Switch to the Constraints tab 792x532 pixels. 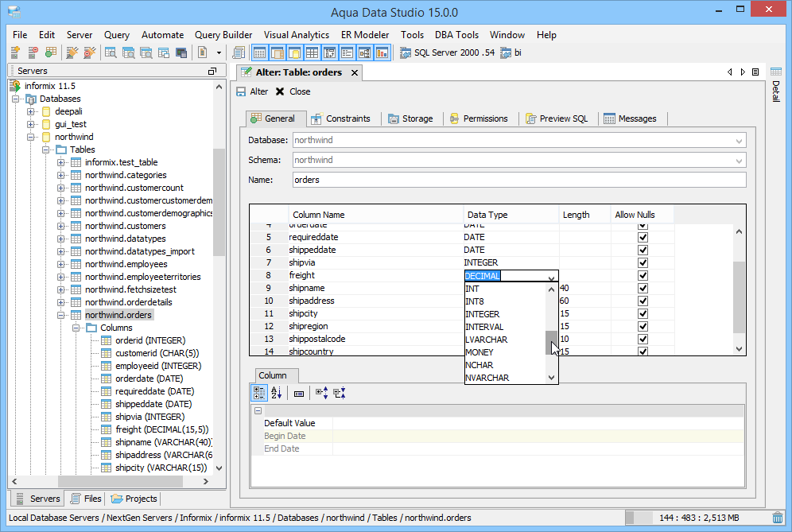(x=340, y=118)
